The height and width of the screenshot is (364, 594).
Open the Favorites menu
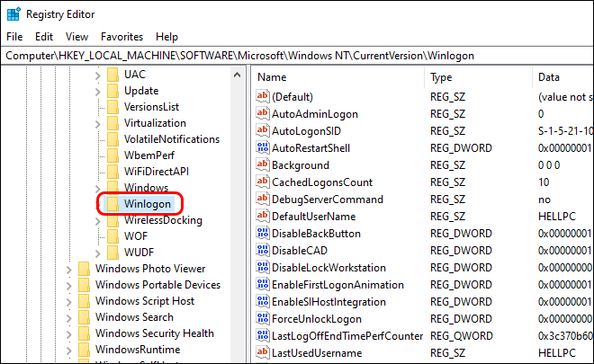(122, 37)
